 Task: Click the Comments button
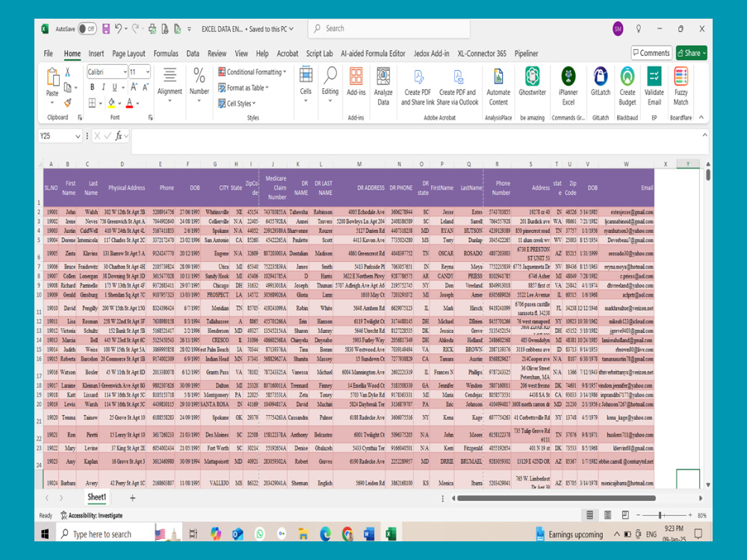click(651, 53)
